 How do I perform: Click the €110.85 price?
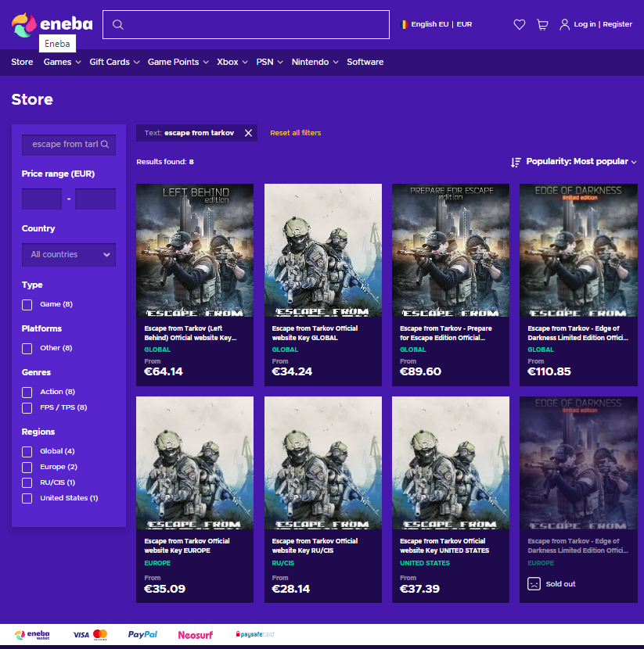[x=549, y=371]
